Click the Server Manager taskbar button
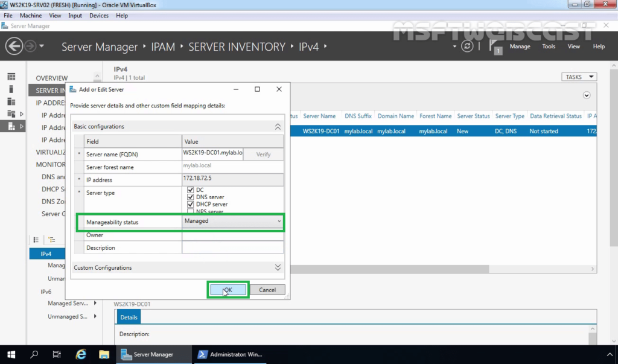The image size is (618, 364). coord(154,354)
